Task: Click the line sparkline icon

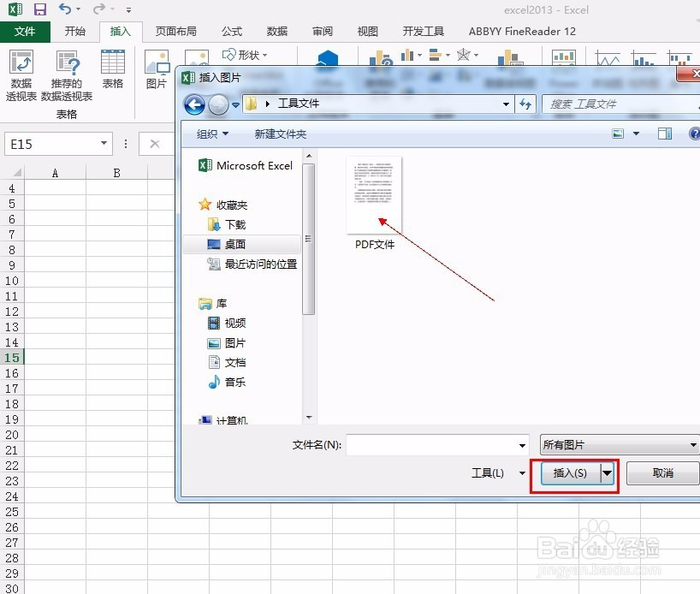Action: [607, 58]
